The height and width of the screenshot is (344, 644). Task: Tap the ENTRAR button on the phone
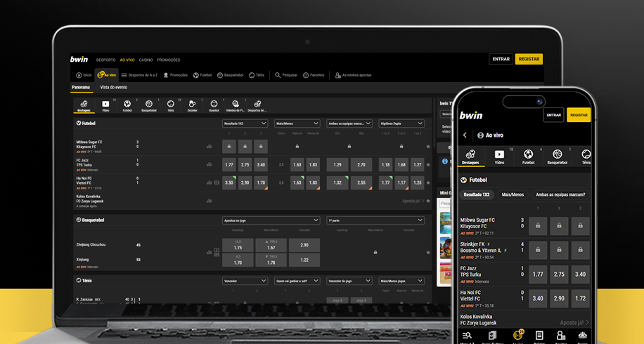553,115
